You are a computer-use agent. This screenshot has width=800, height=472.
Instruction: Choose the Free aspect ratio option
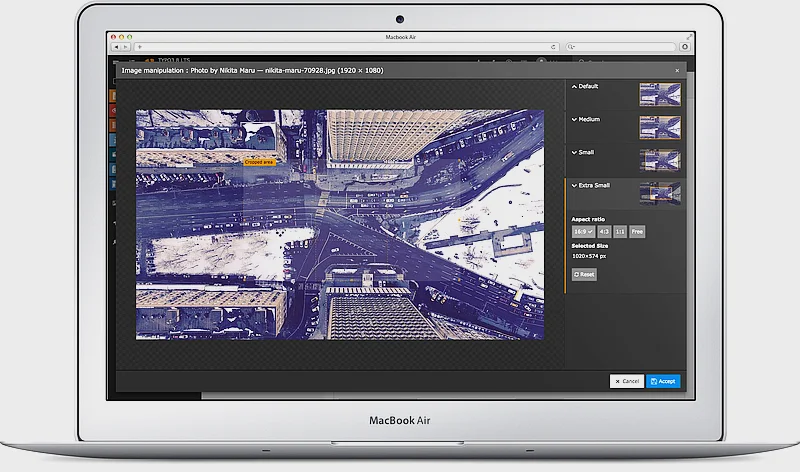637,231
